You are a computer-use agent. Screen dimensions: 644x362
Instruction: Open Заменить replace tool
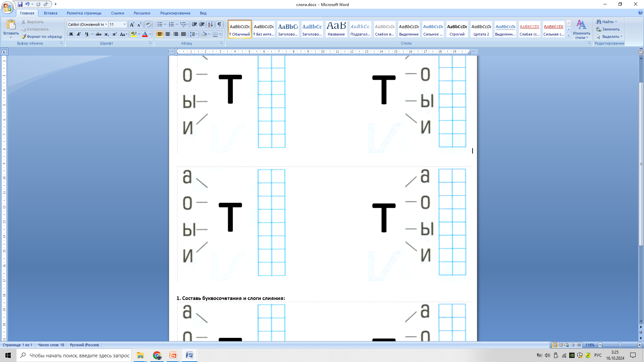608,29
